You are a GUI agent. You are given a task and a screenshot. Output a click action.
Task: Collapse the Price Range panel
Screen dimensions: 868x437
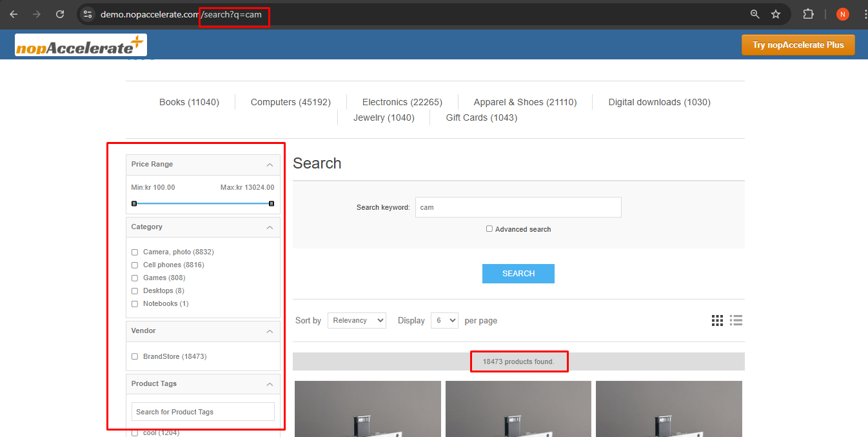click(x=270, y=165)
